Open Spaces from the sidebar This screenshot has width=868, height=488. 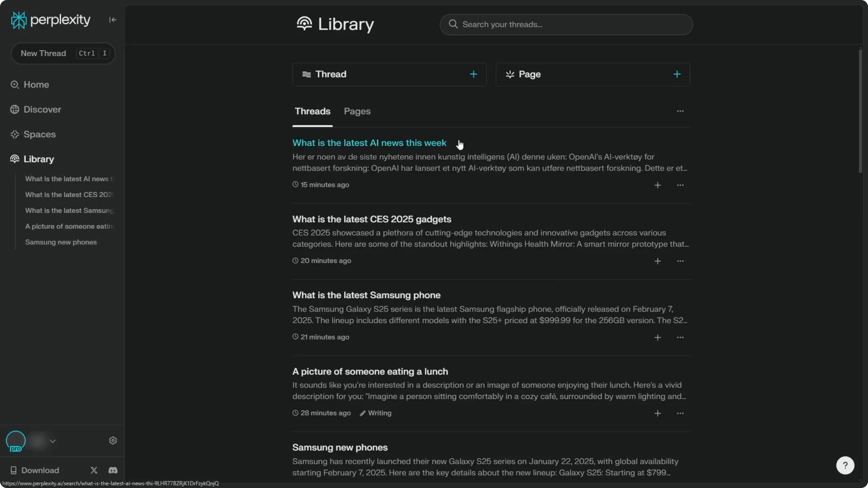(x=39, y=134)
